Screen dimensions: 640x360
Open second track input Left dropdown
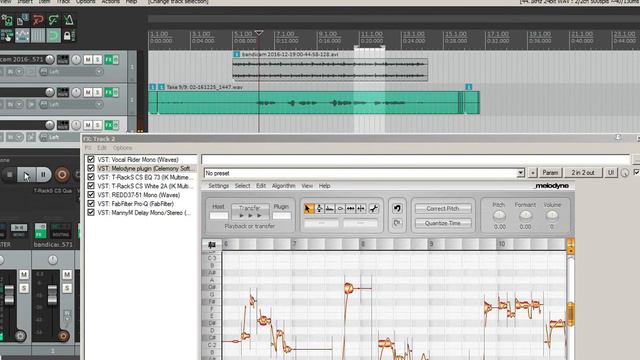click(x=72, y=104)
